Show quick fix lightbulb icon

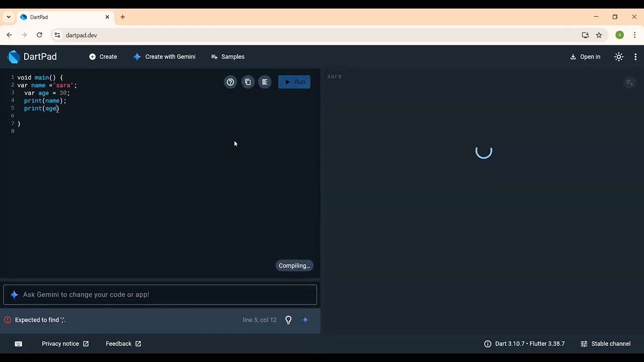288,320
